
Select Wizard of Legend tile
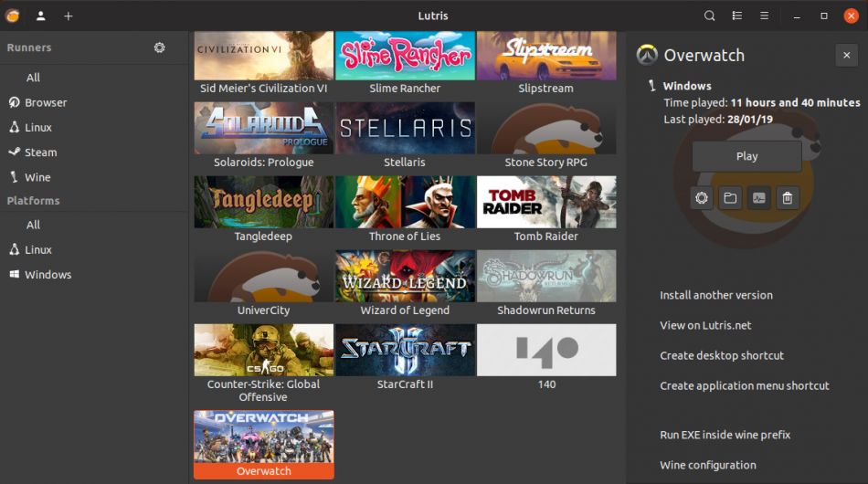pyautogui.click(x=405, y=284)
